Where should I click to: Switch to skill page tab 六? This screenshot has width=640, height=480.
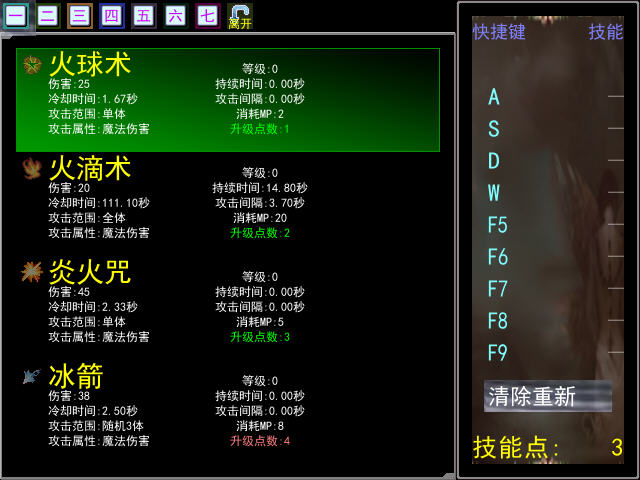[176, 16]
